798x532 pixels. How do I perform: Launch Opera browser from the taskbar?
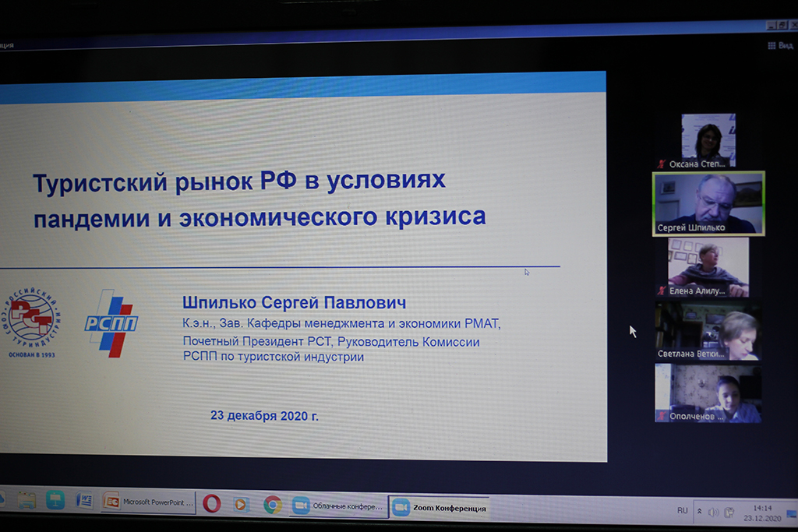coord(211,504)
